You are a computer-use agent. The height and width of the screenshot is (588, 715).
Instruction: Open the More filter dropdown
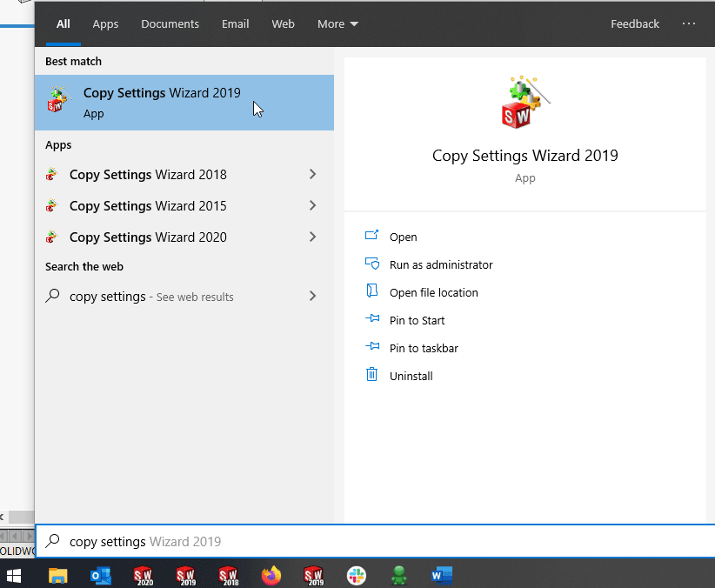tap(337, 24)
